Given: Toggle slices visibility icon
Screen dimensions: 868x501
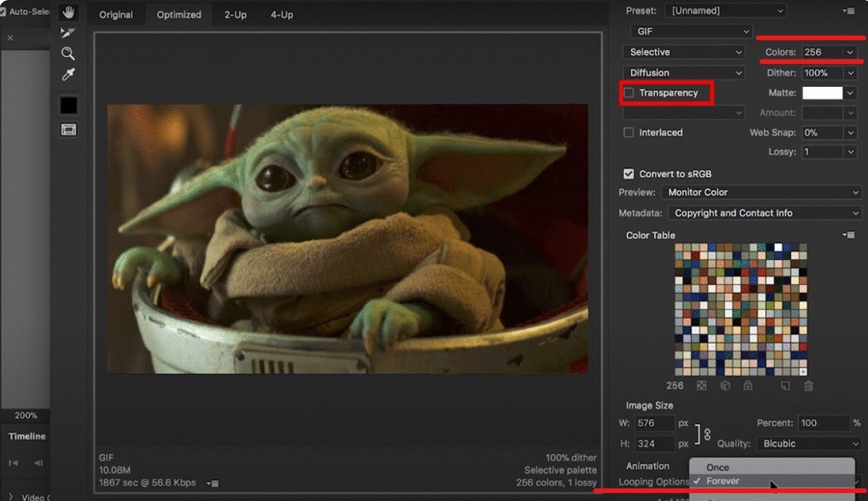Looking at the screenshot, I should (69, 129).
